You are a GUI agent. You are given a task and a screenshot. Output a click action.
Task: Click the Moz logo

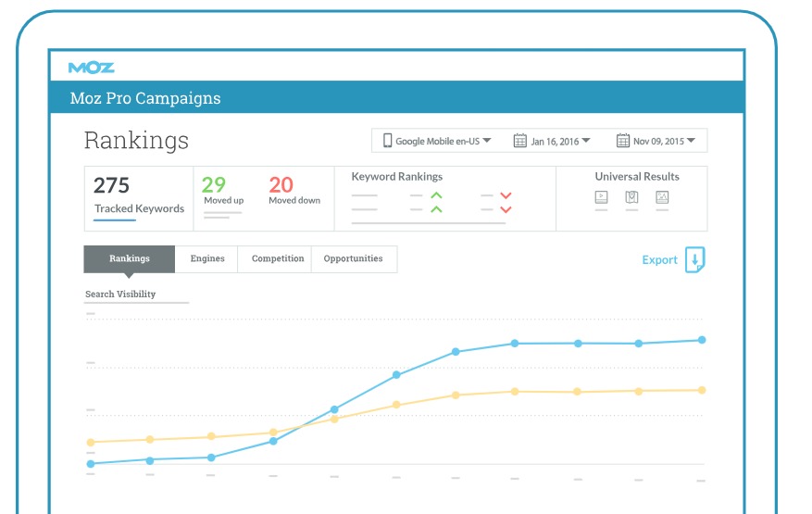(91, 68)
